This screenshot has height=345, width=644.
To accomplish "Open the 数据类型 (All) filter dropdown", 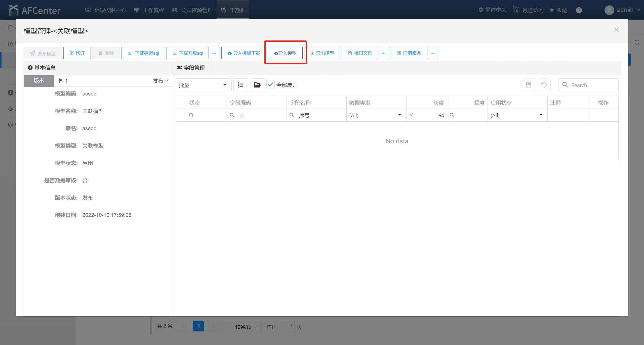I will point(376,115).
